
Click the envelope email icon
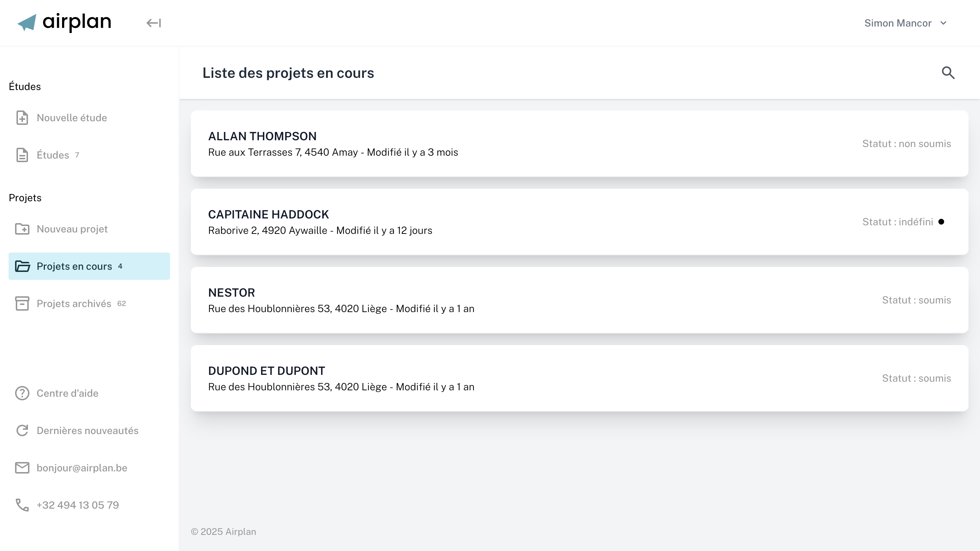pos(22,468)
